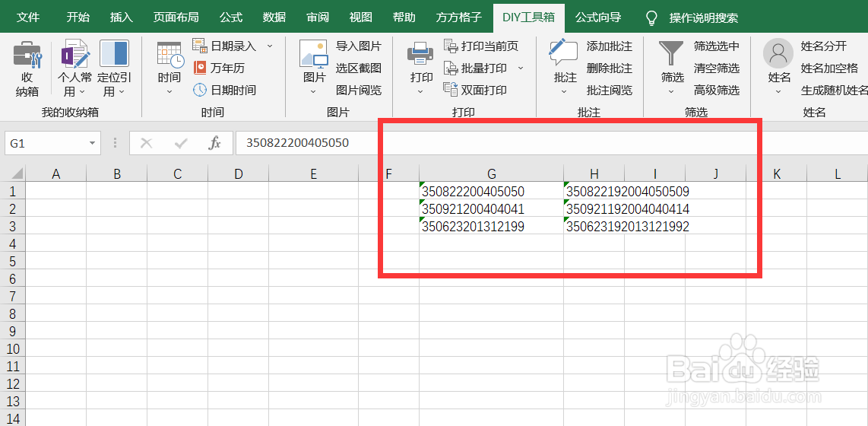Select column A header
Viewport: 868px width, 426px height.
click(x=56, y=174)
